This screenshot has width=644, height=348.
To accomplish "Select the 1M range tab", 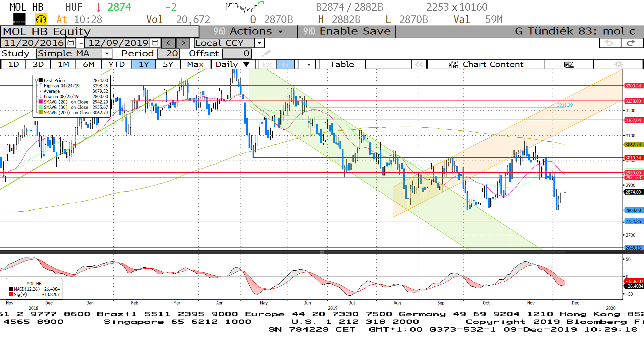I will (63, 64).
